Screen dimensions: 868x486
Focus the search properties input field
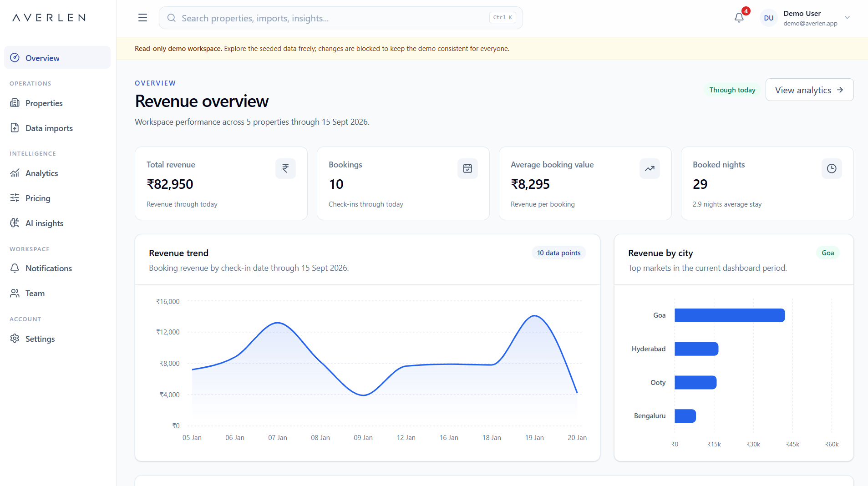click(340, 18)
